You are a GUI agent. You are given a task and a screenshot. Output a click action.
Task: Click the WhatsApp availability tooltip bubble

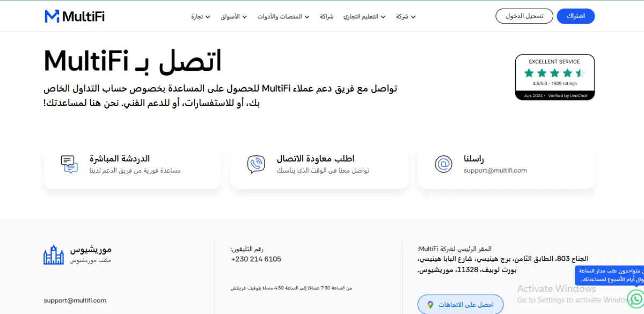[x=609, y=275]
